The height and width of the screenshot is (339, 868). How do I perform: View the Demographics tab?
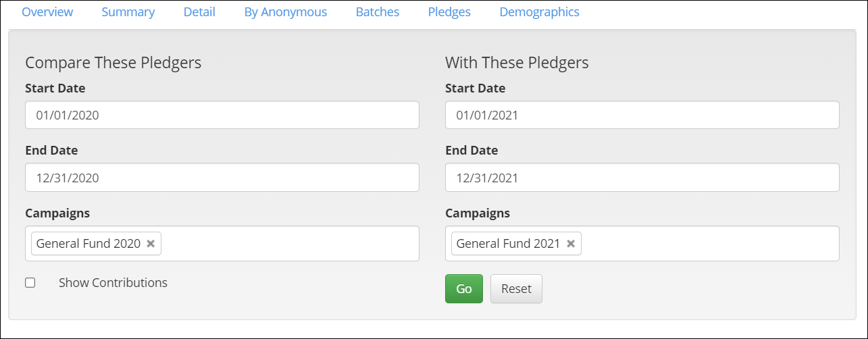[x=539, y=12]
